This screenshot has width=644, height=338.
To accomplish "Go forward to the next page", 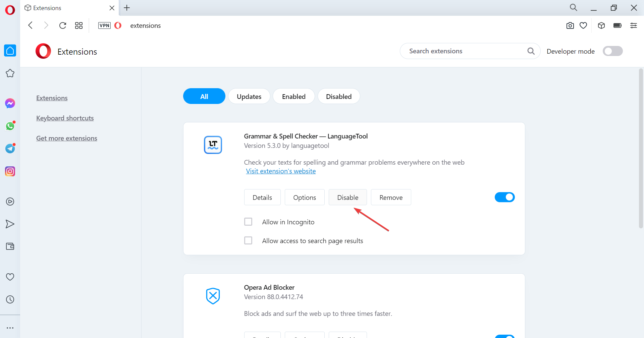I will point(46,25).
